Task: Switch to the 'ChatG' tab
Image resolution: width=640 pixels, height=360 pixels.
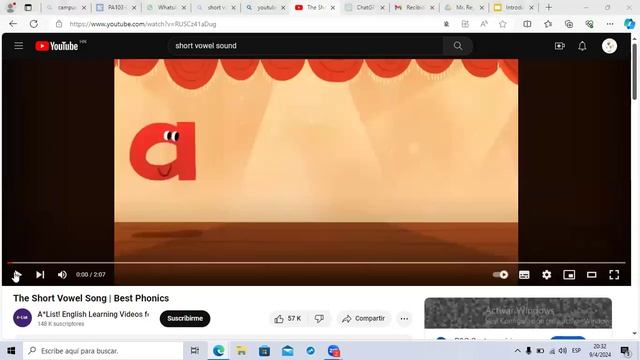Action: pos(364,7)
